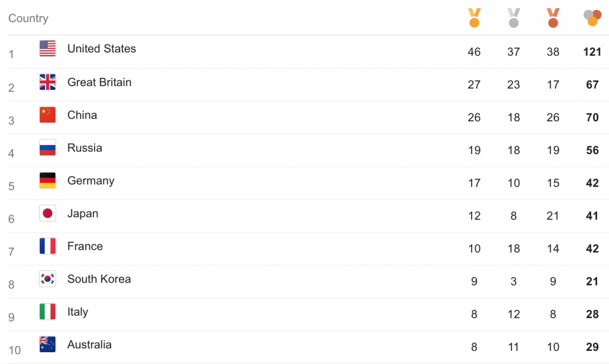609x364 pixels.
Task: Click the United States total of 121
Action: (x=592, y=52)
